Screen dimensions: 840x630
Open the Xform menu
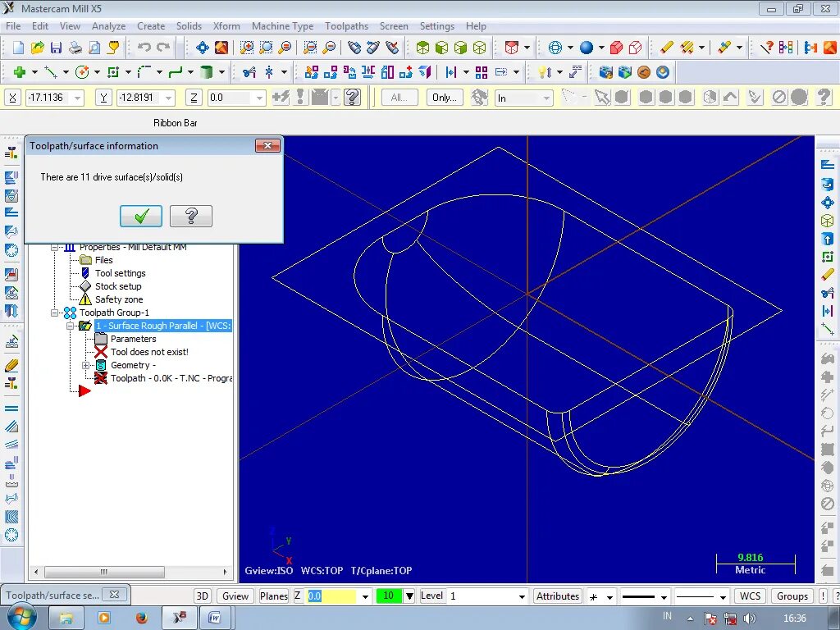(226, 25)
